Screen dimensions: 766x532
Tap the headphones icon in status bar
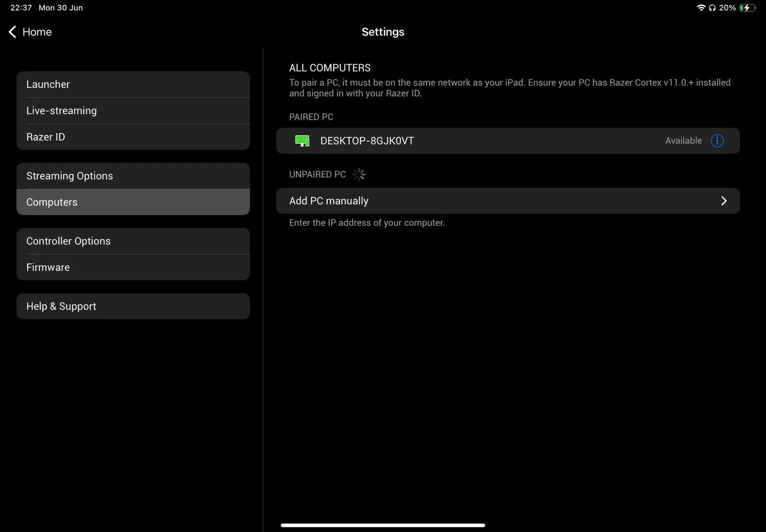point(712,8)
